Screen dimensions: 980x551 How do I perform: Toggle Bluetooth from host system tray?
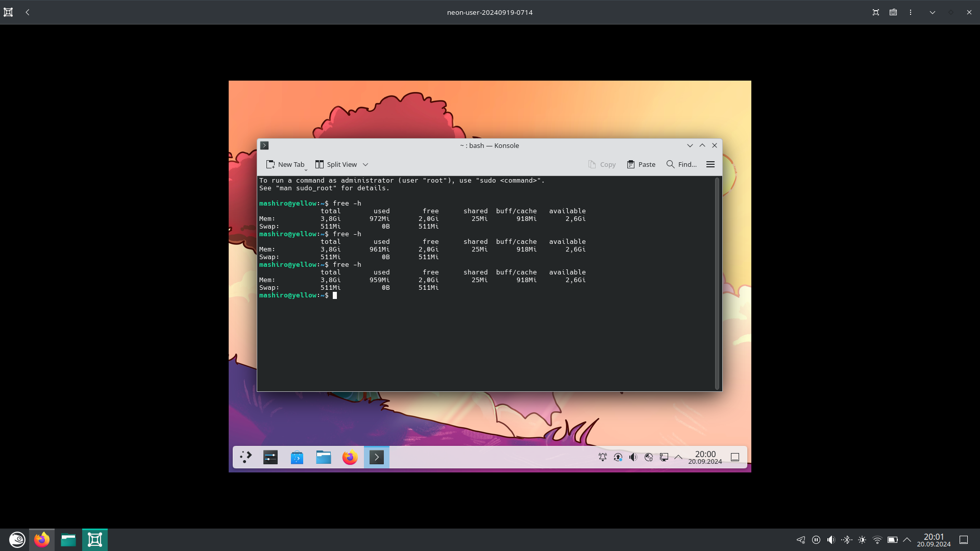point(846,540)
